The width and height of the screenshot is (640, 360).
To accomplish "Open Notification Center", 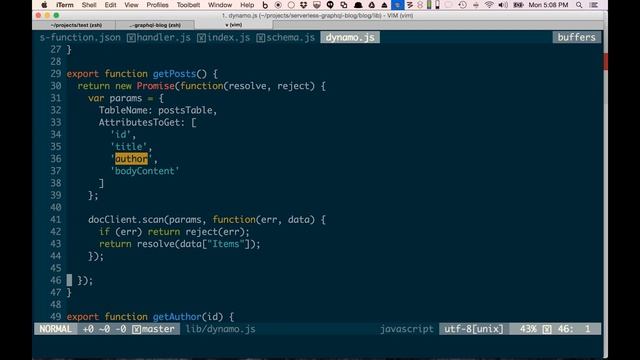I will (x=594, y=5).
